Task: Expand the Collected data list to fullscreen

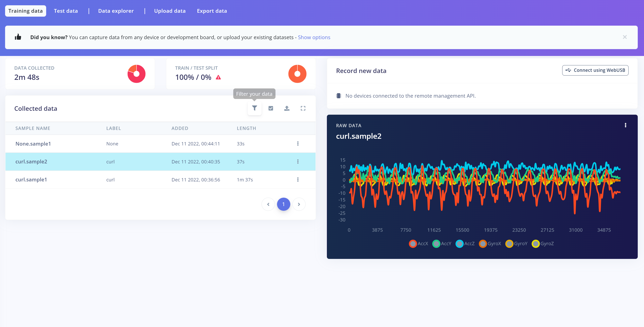Action: tap(303, 108)
